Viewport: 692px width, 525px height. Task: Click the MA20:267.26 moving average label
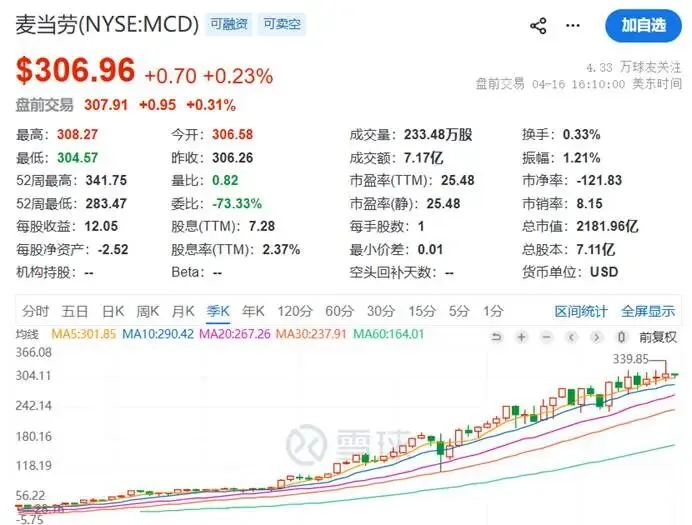click(235, 334)
